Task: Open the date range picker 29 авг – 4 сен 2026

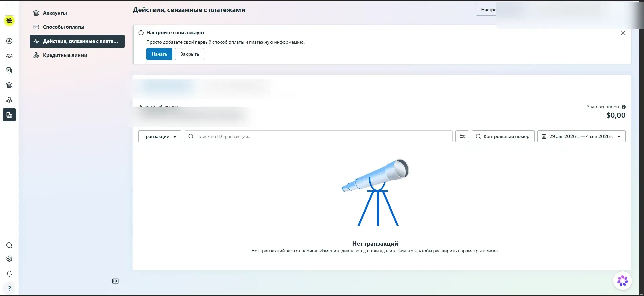Action: [581, 136]
